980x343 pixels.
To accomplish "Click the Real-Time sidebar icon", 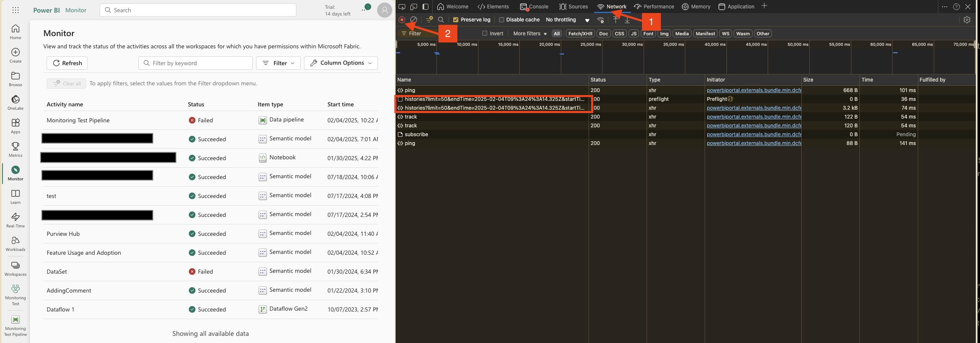I will point(16,220).
